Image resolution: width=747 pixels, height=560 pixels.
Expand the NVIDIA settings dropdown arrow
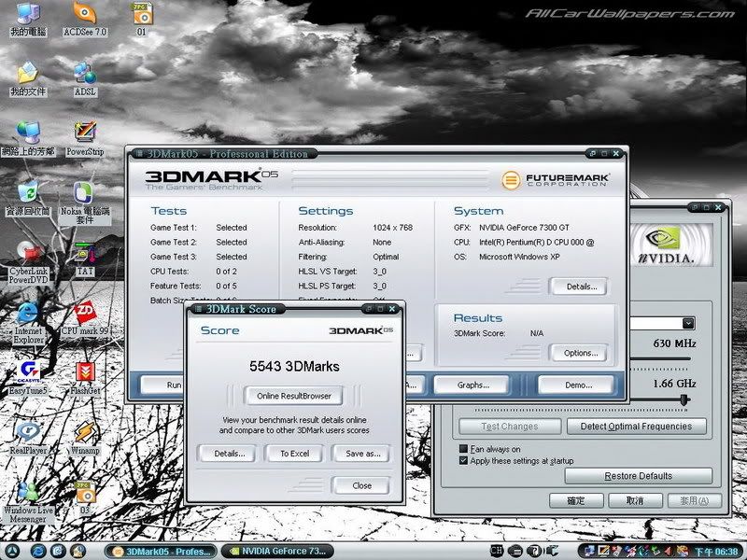tap(688, 324)
